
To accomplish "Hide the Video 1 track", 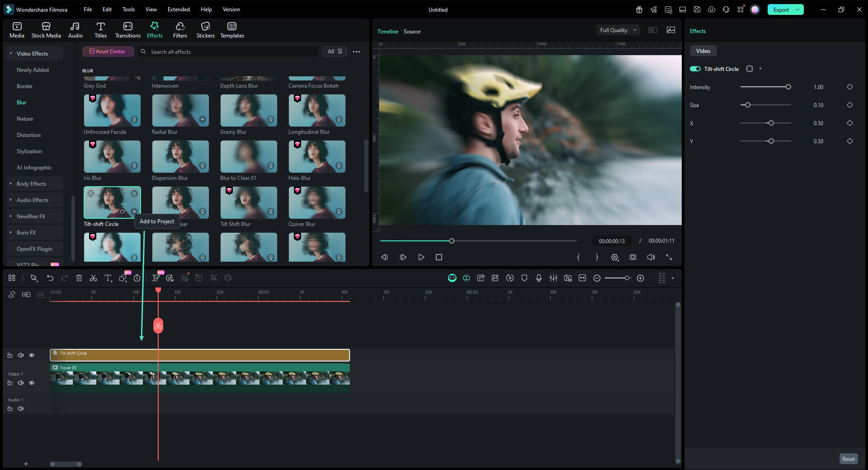I will (32, 383).
